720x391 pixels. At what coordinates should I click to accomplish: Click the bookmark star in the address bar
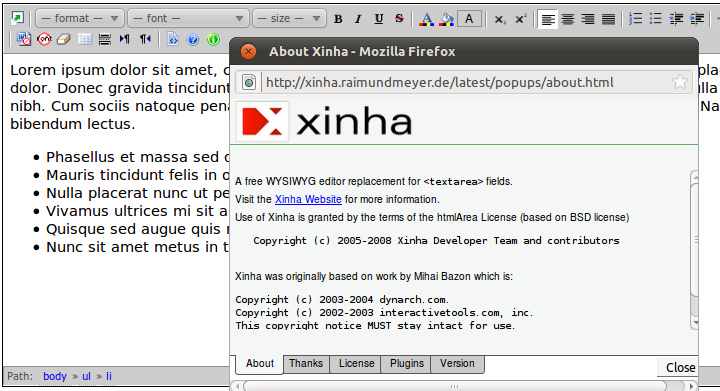[680, 82]
